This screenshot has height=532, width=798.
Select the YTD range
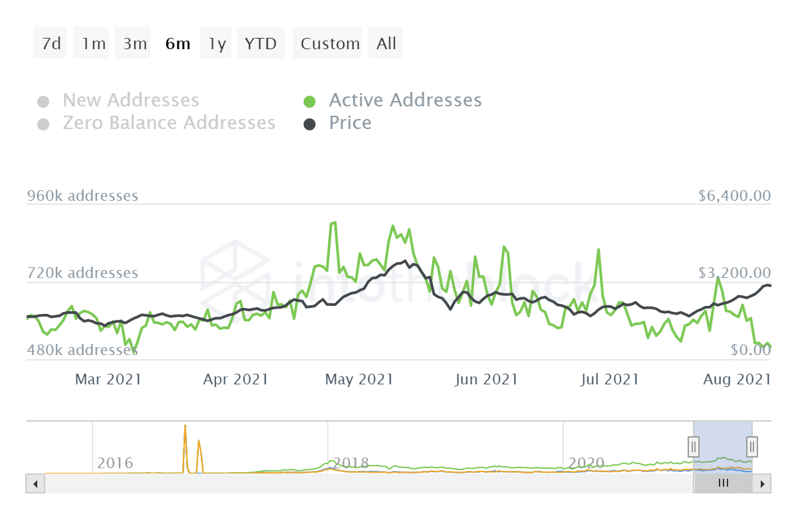click(x=260, y=43)
